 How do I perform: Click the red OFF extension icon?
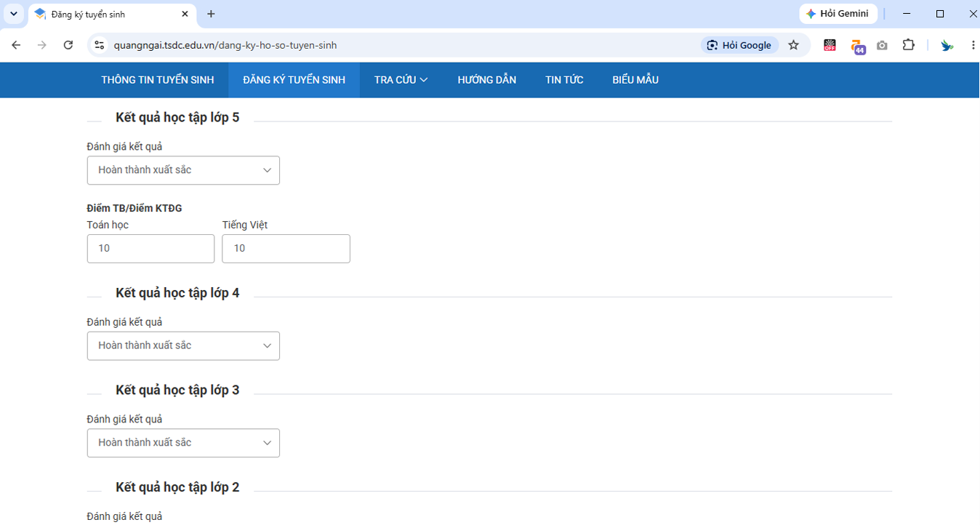(830, 45)
